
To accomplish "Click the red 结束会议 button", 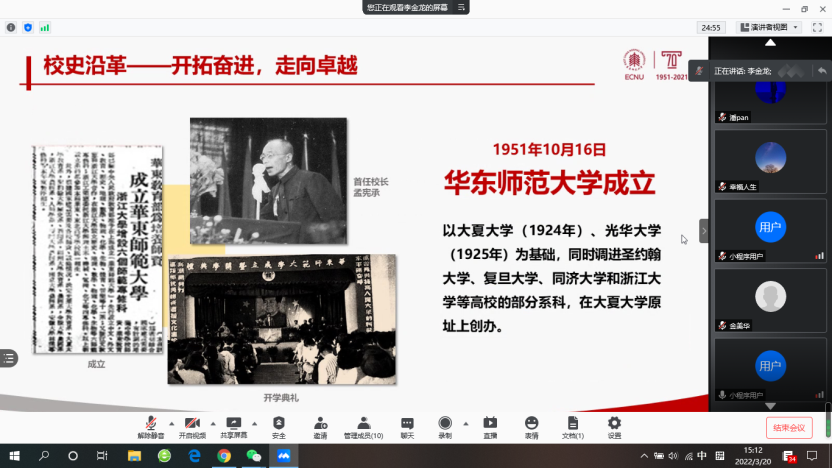I will 789,428.
